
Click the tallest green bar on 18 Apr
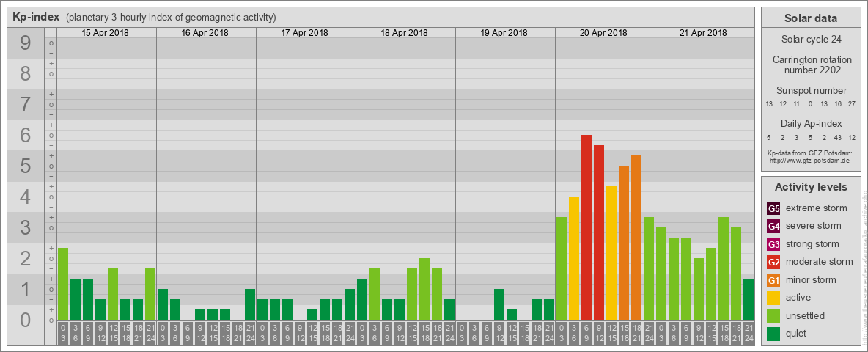point(424,290)
